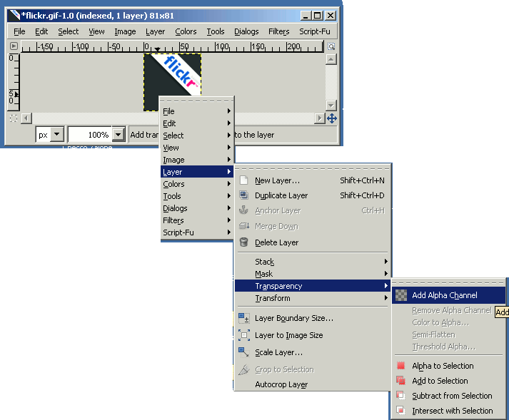Expand the Image submenu in context menu
Image resolution: width=509 pixels, height=420 pixels.
(x=197, y=160)
